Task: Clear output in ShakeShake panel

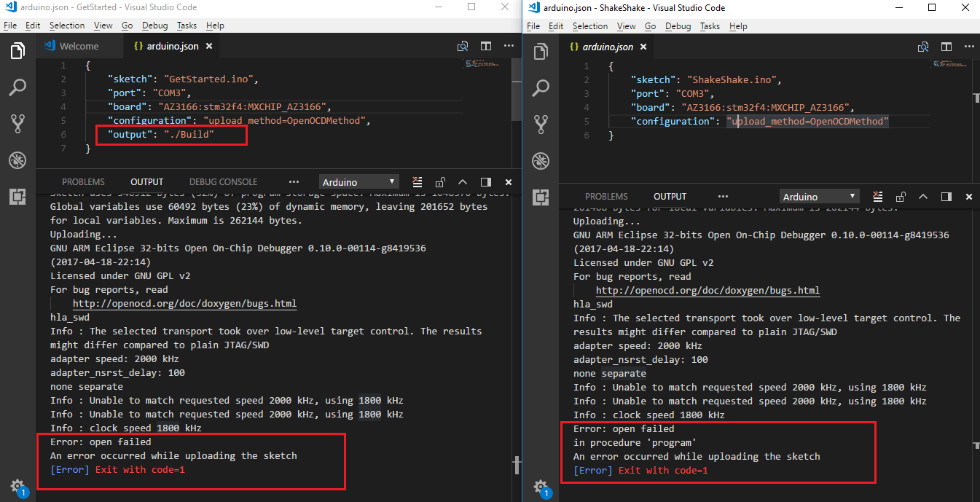Action: click(x=878, y=197)
